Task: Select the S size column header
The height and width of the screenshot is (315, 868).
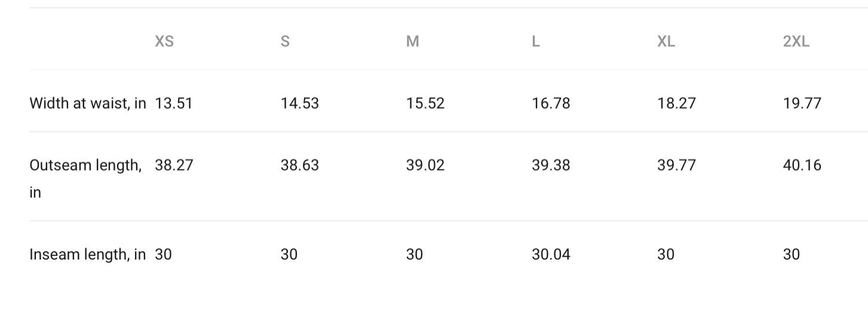Action: [285, 41]
